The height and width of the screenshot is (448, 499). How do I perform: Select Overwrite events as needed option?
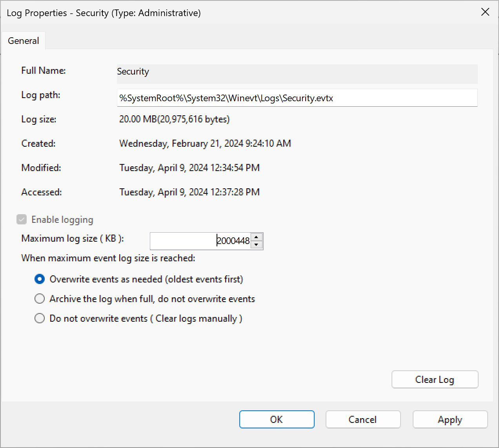pos(40,279)
